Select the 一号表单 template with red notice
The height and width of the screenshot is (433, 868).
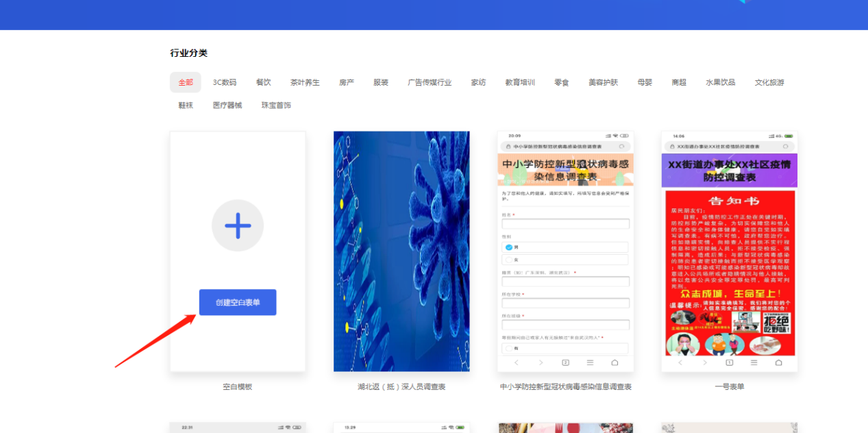[x=729, y=251]
